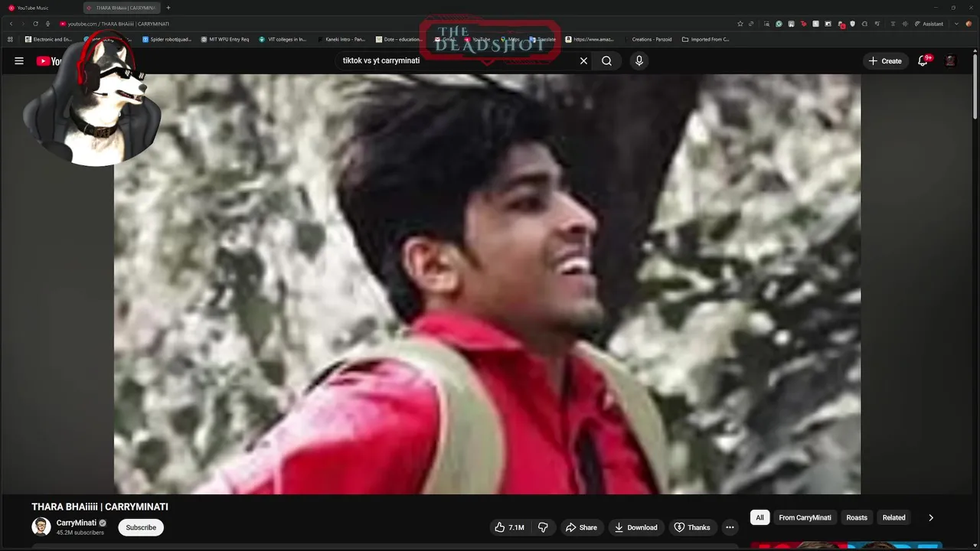Open the YouTube account avatar menu
The height and width of the screenshot is (551, 980).
pyautogui.click(x=951, y=61)
